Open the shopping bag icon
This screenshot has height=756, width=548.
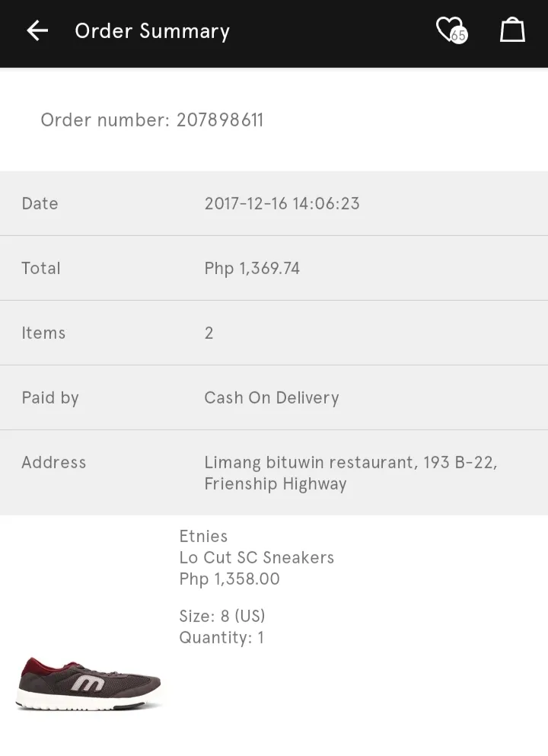click(x=512, y=30)
